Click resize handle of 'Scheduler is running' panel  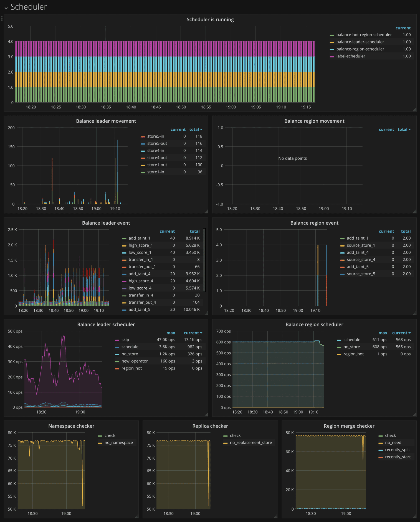[x=414, y=110]
